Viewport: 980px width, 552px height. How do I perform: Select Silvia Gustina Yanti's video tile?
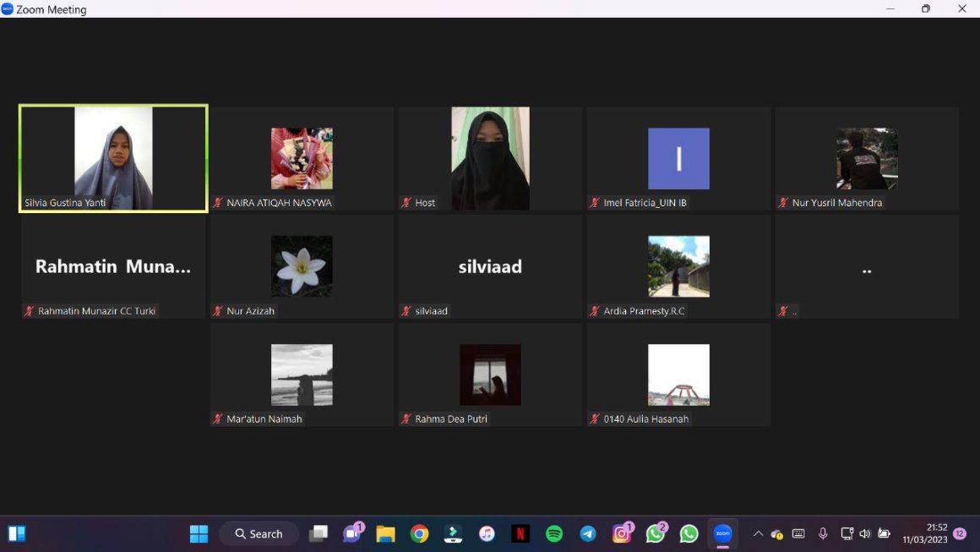[113, 158]
